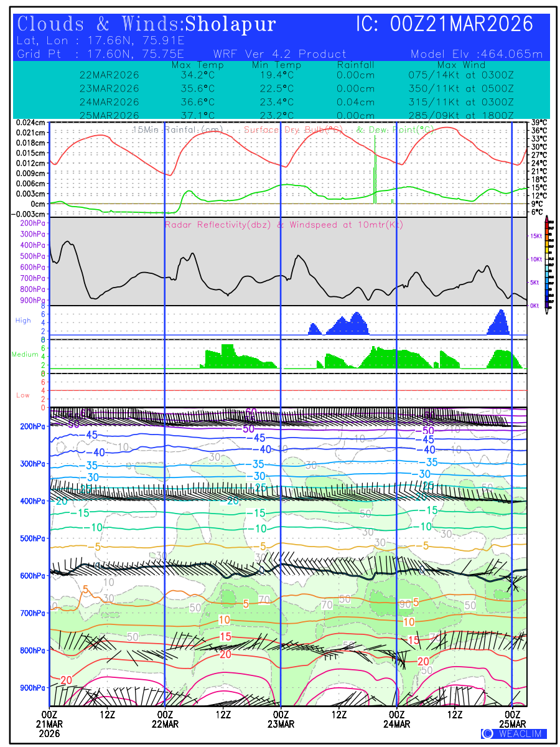Select the 00Z 23MAR time axis label
The height and width of the screenshot is (747, 560).
(x=281, y=719)
